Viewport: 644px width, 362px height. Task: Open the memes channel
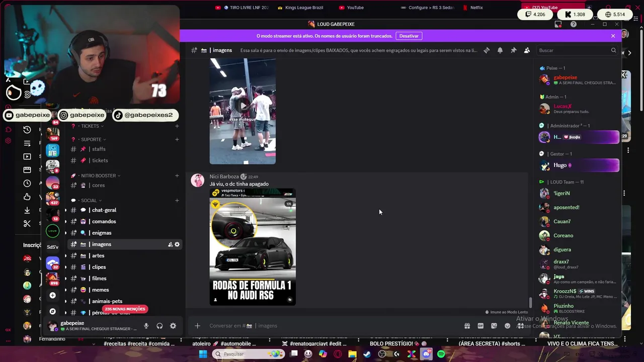coord(124,290)
